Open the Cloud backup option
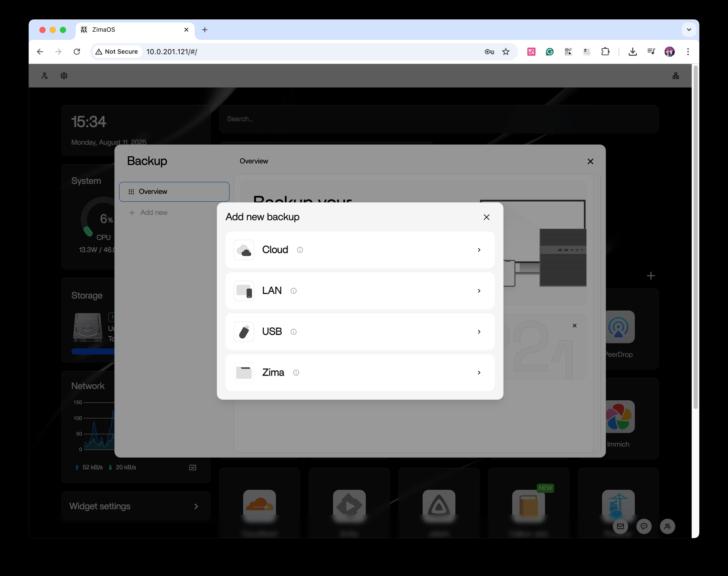The width and height of the screenshot is (728, 576). (x=360, y=250)
